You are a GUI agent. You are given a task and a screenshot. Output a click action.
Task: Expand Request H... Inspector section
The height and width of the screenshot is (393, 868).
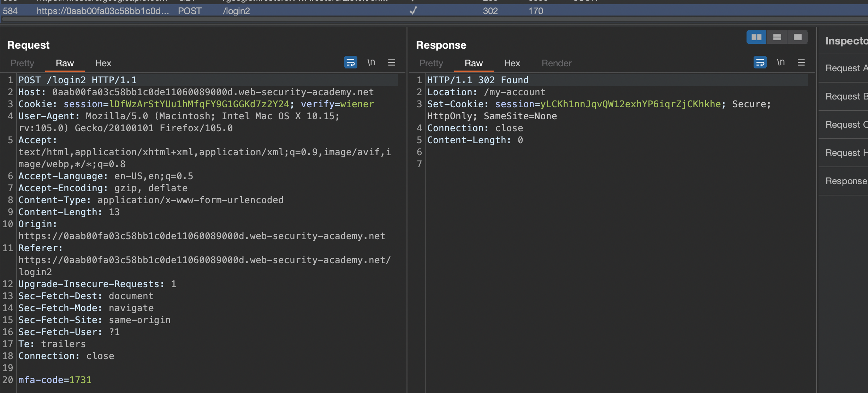(x=843, y=153)
